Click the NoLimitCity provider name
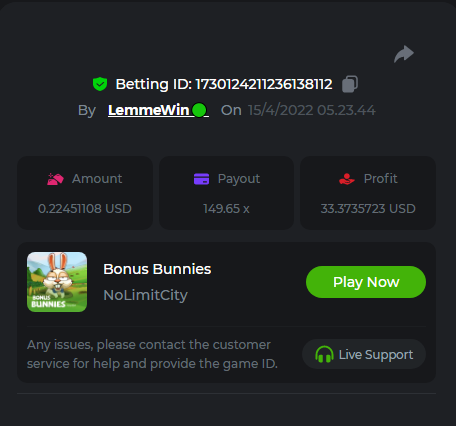Viewport: 456px width, 426px height. tap(145, 295)
